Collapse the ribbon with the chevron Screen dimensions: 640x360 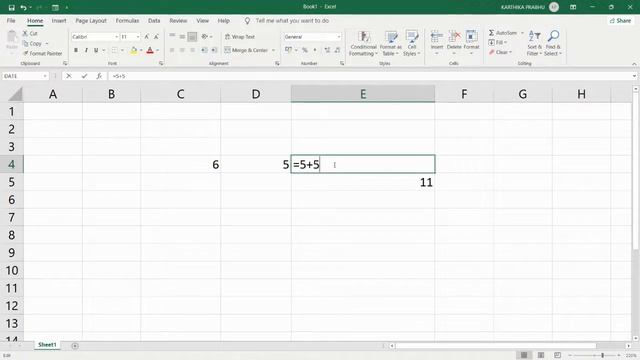coord(634,64)
